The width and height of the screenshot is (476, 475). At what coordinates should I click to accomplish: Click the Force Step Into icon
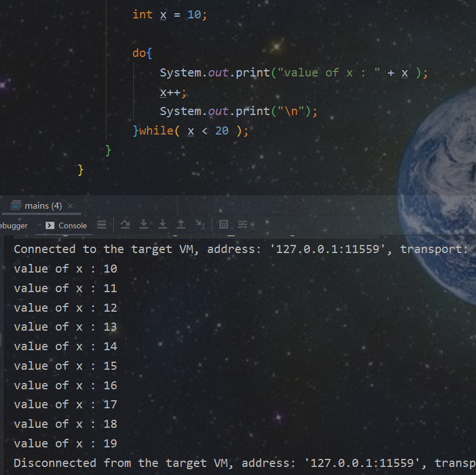pyautogui.click(x=163, y=224)
